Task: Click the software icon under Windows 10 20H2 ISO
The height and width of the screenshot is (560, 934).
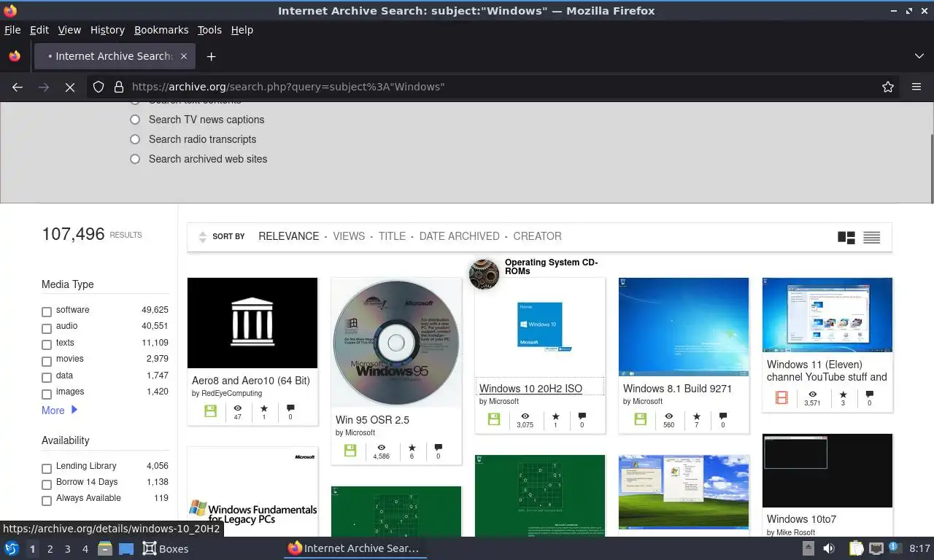Action: [x=494, y=419]
